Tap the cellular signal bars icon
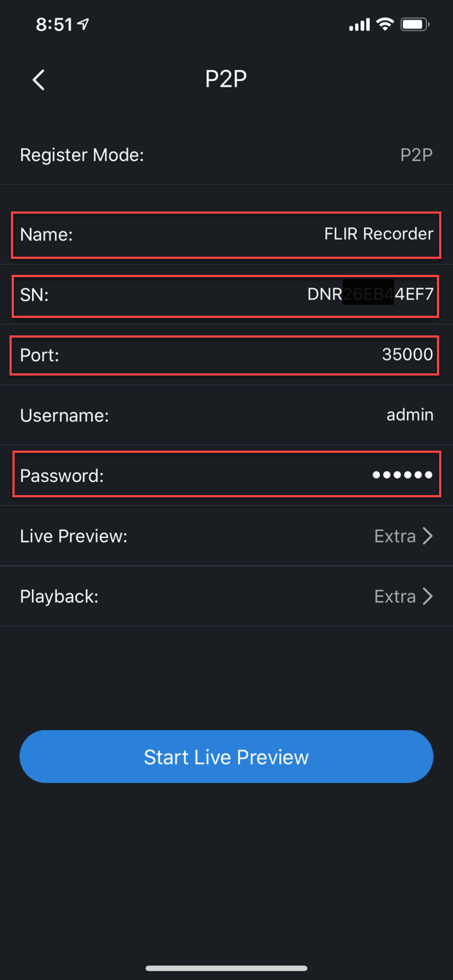453x980 pixels. click(360, 26)
